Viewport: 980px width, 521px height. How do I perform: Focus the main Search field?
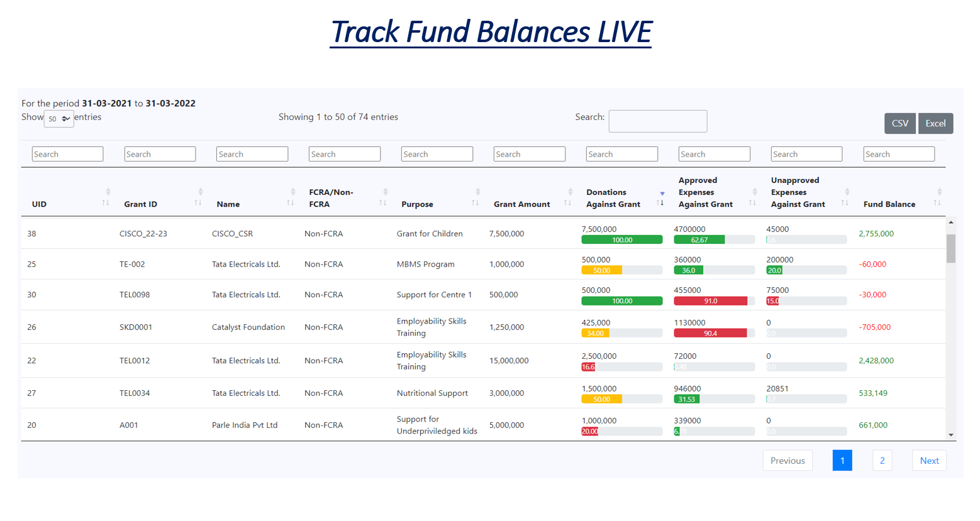tap(658, 121)
